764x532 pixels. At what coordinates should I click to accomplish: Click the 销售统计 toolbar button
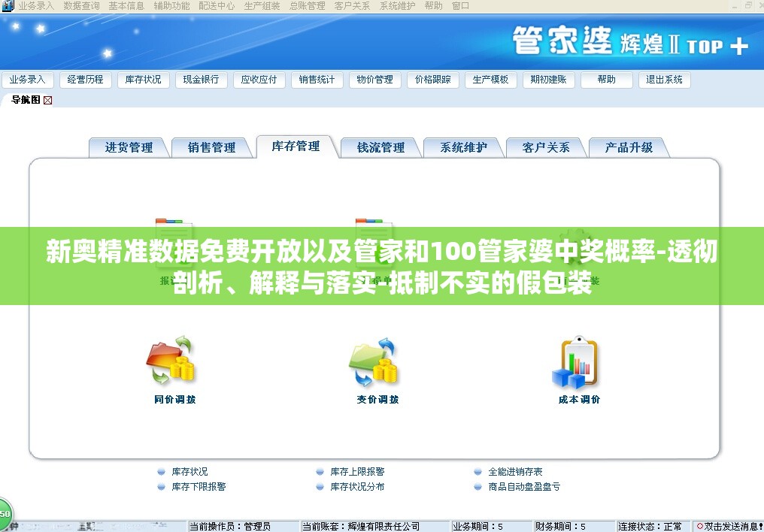tap(317, 80)
